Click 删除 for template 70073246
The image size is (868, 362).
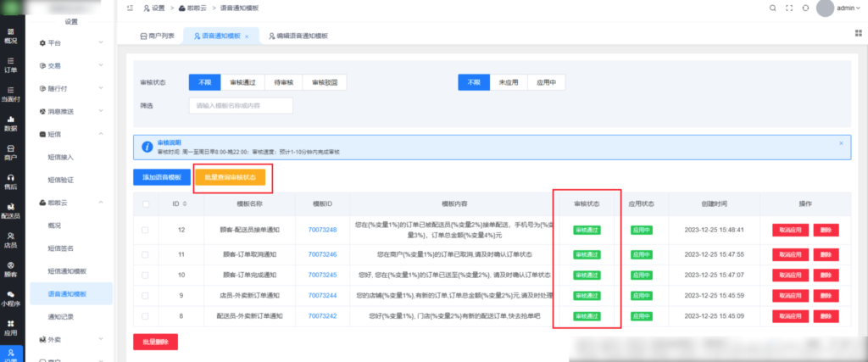click(826, 254)
